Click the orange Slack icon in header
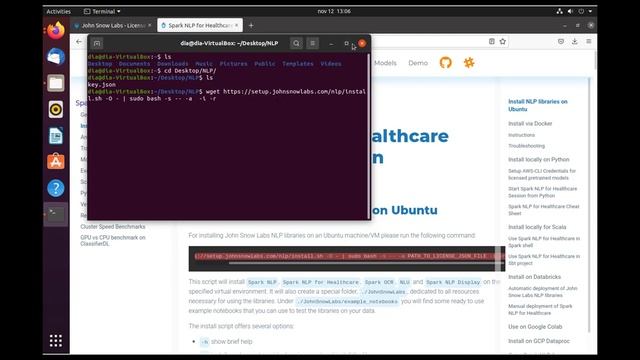This screenshot has width=640, height=360. point(469,62)
